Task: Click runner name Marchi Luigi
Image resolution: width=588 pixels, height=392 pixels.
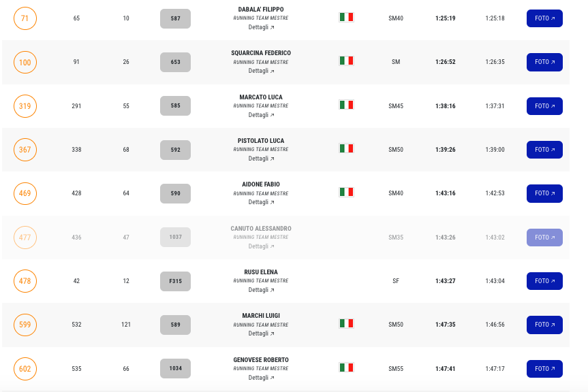Action: 261,316
